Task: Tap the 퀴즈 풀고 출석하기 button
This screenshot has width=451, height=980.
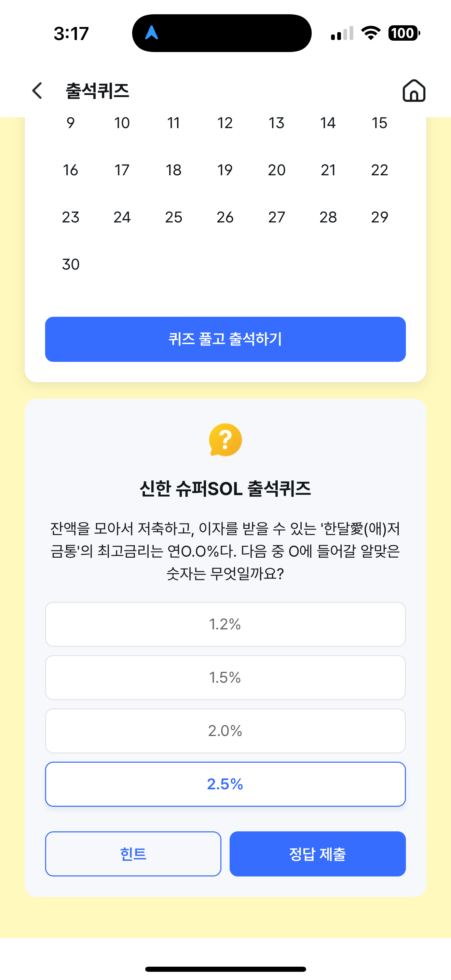Action: tap(225, 339)
